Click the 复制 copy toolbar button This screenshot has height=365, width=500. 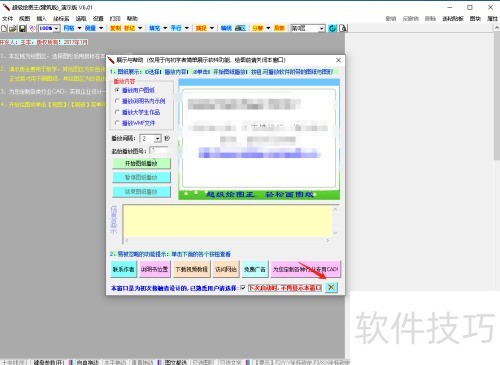click(116, 28)
